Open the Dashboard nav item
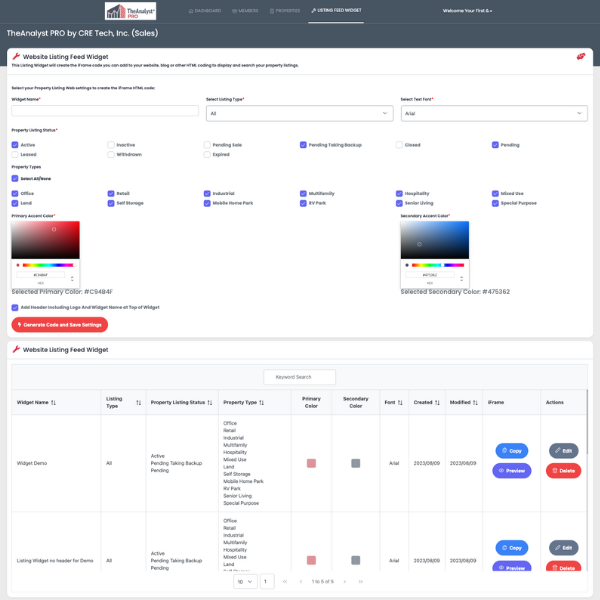This screenshot has height=600, width=600. pyautogui.click(x=205, y=11)
